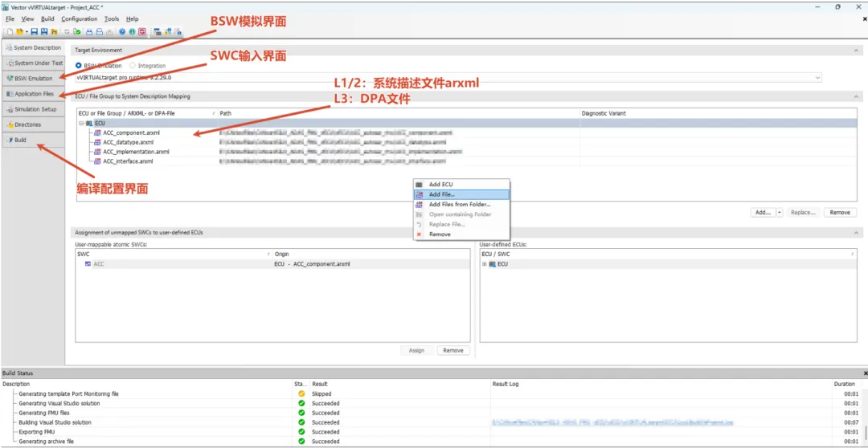The width and height of the screenshot is (868, 448).
Task: Select the BSW Emulation radio button
Action: coord(78,66)
